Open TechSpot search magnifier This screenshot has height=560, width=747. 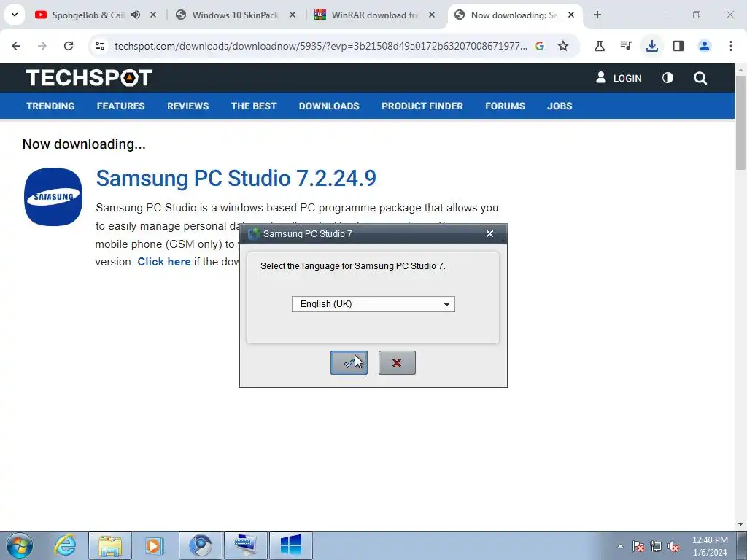(x=700, y=78)
